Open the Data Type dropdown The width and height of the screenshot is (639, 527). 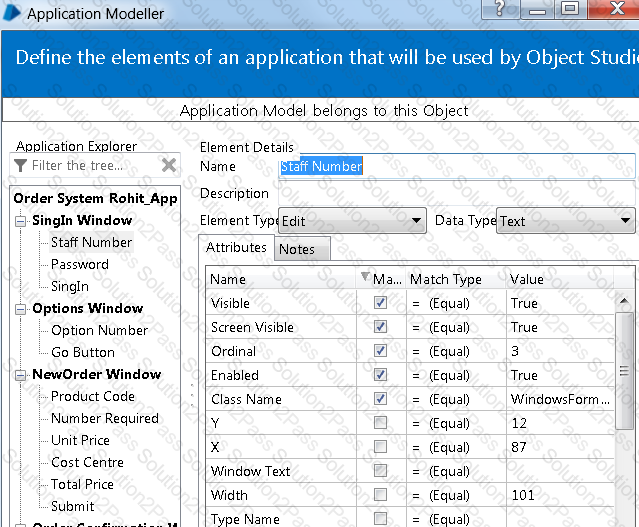566,221
